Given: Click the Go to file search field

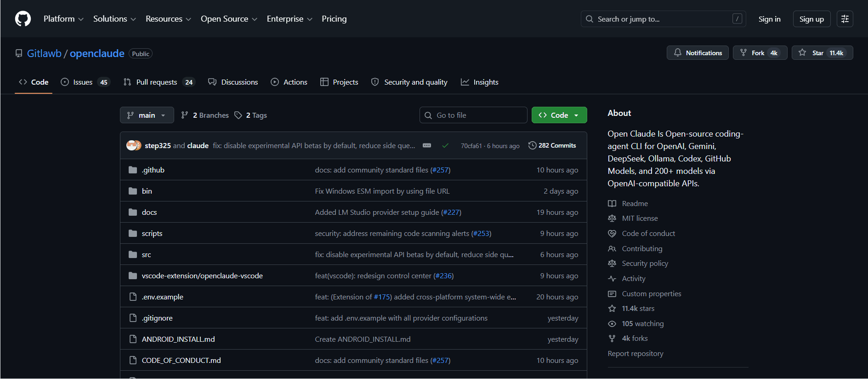Looking at the screenshot, I should tap(473, 115).
